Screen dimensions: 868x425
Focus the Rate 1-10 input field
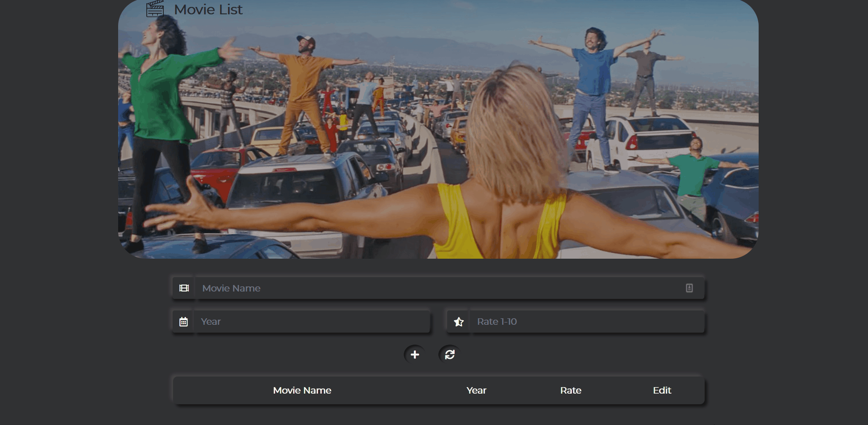pos(587,322)
